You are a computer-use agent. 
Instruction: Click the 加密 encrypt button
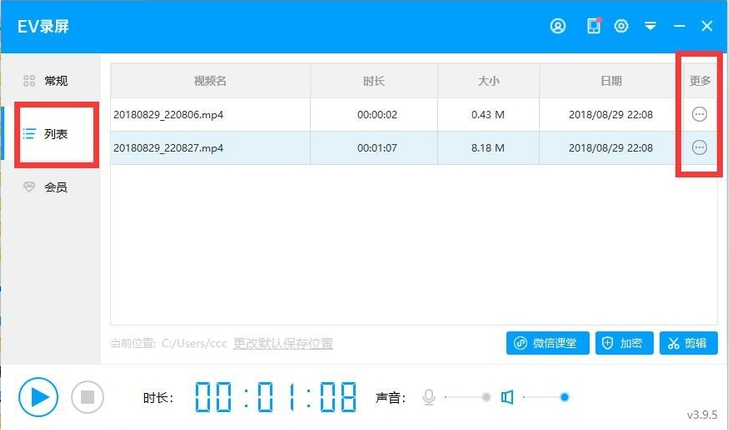coord(625,343)
